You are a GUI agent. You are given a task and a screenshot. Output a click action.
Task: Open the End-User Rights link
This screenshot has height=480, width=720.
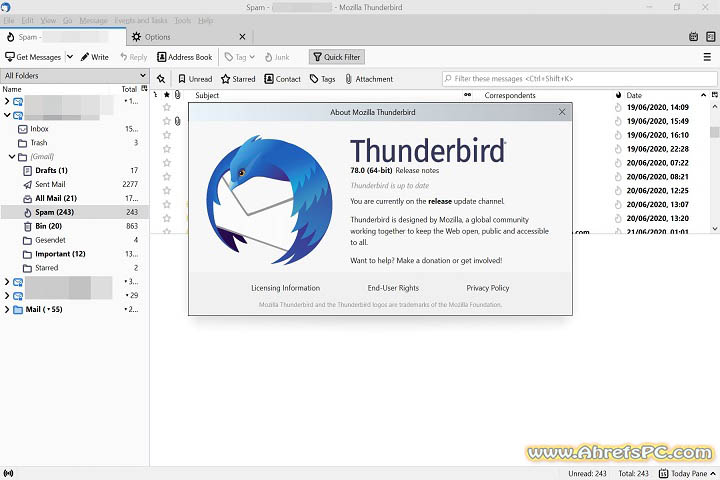[393, 288]
